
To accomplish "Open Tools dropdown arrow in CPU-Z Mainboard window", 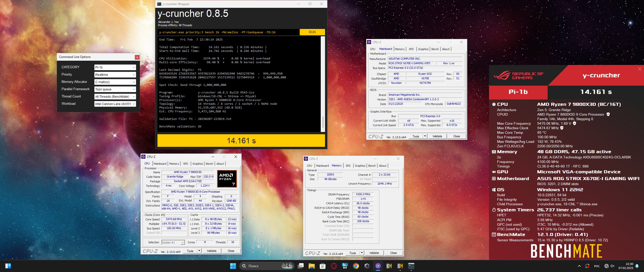I will click(x=425, y=136).
